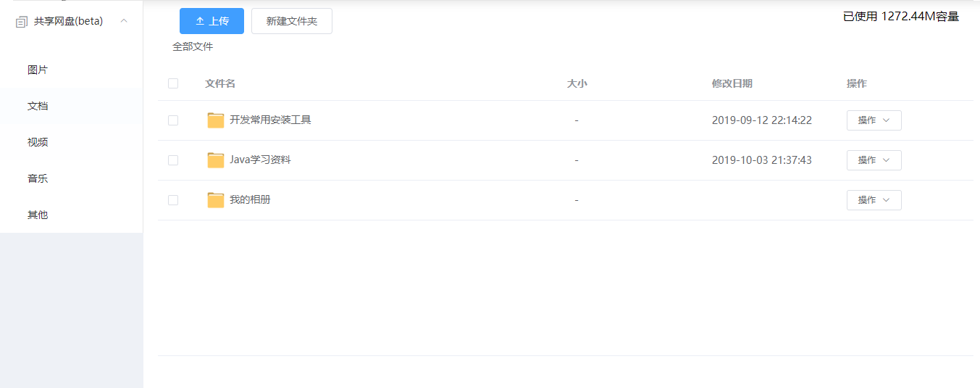Image resolution: width=980 pixels, height=388 pixels.
Task: Open the 其他 category
Action: coord(38,215)
